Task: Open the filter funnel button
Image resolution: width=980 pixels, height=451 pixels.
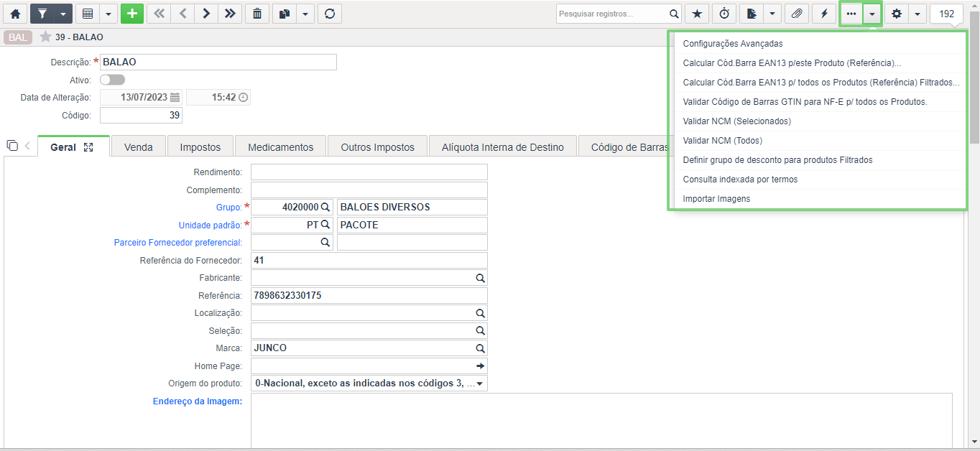Action: pos(42,14)
